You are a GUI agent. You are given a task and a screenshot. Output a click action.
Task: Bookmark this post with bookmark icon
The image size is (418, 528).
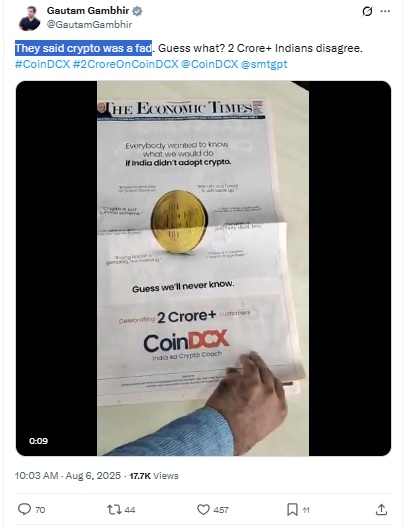pyautogui.click(x=292, y=509)
